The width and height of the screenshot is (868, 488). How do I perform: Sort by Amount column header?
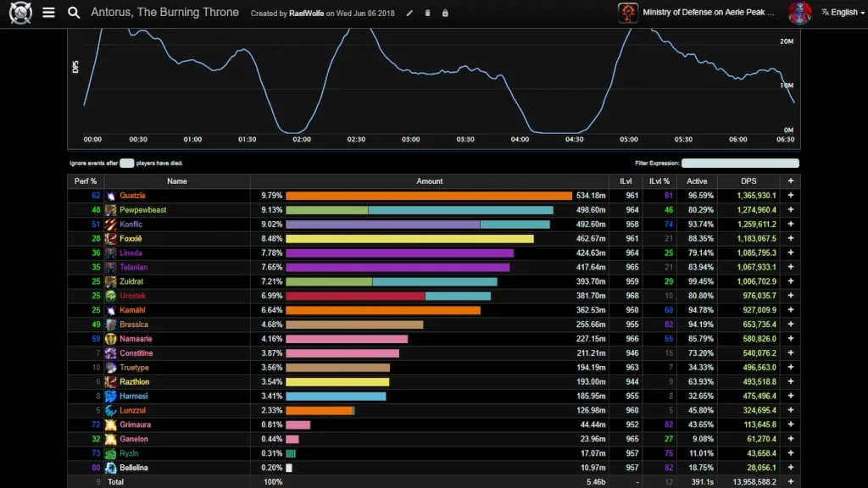tap(429, 181)
